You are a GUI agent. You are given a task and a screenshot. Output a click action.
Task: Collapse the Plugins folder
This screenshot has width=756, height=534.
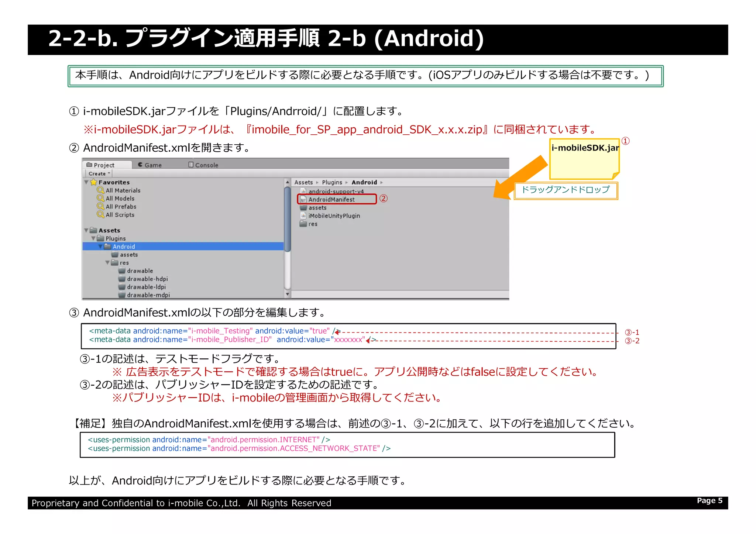coord(93,238)
